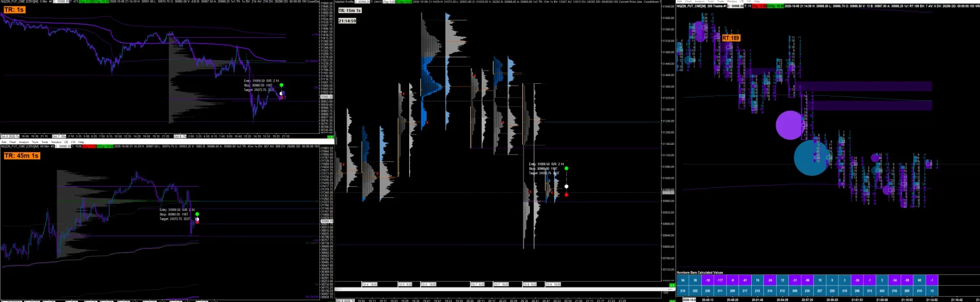Click the current price box in the 60 Min chart header
Image resolution: width=980 pixels, height=302 pixels.
(x=63, y=146)
